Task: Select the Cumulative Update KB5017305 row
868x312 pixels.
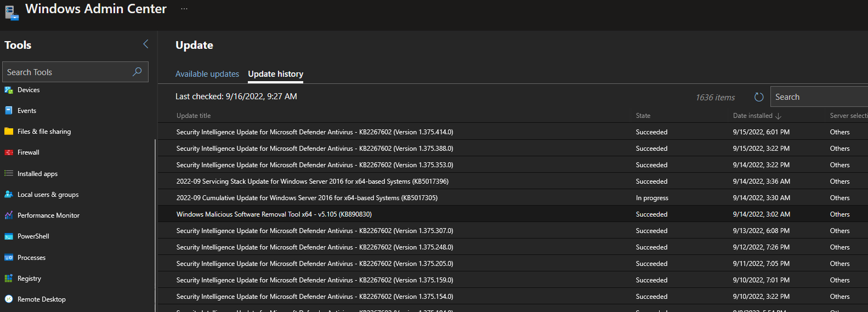Action: tap(513, 198)
